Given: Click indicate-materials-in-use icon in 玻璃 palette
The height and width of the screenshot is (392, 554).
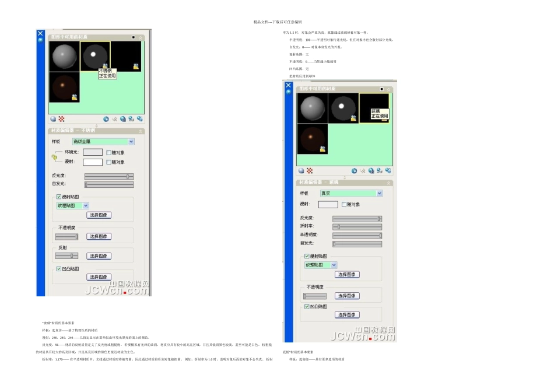Looking at the screenshot, I should [371, 171].
